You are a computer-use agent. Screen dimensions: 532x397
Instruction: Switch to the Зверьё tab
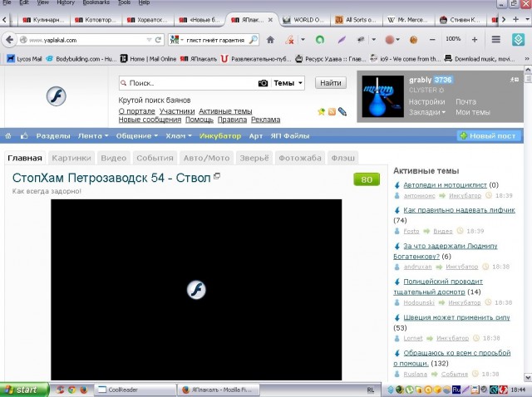pyautogui.click(x=254, y=158)
